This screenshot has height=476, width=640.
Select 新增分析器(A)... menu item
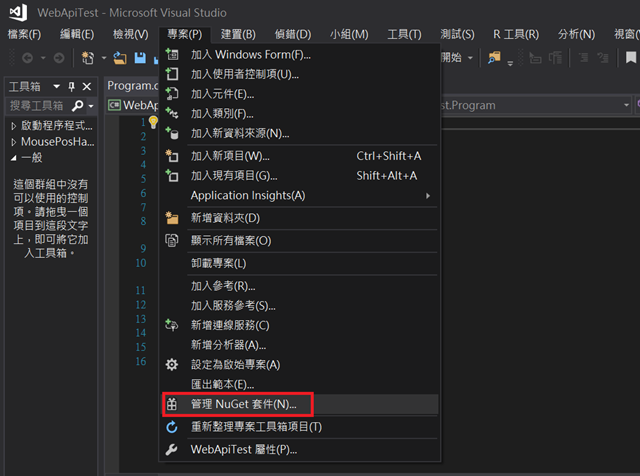[x=300, y=345]
